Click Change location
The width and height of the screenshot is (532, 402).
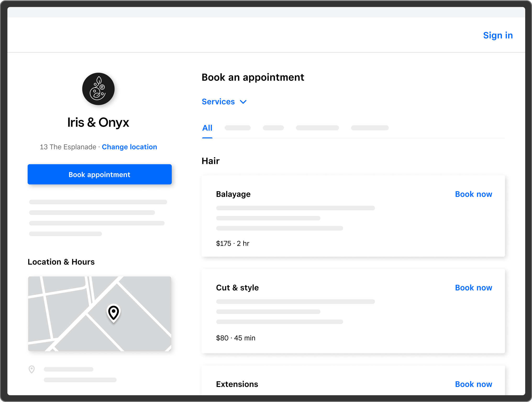point(129,147)
